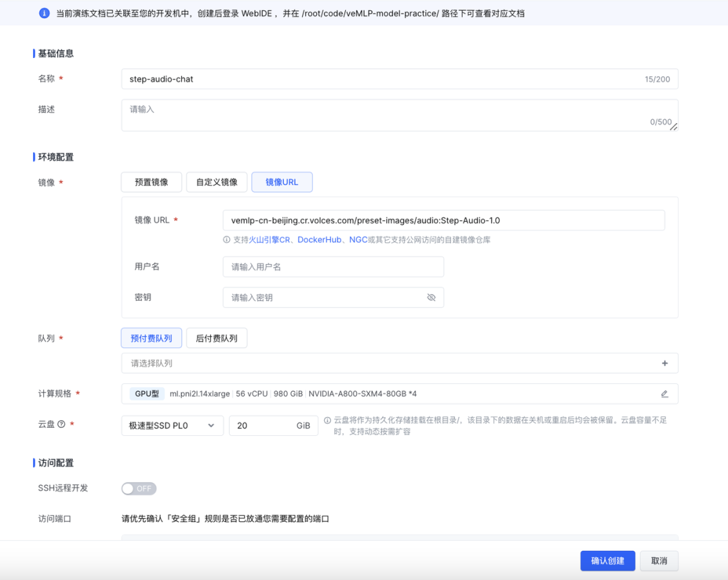Click the 环境配置 section heading

[x=56, y=158]
